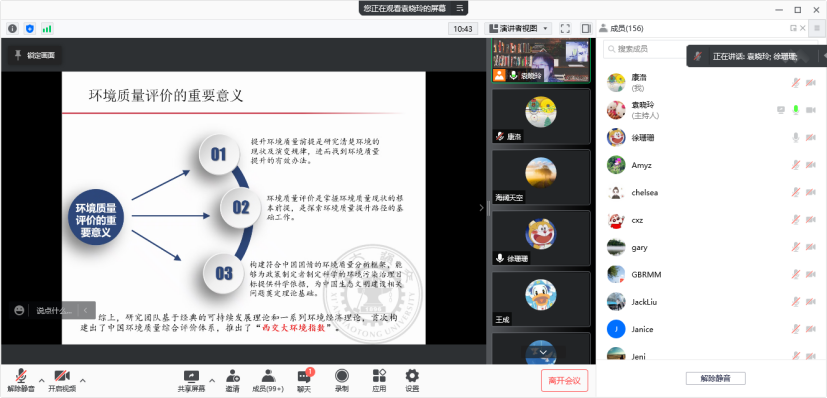Check the green network signal icon

(x=47, y=28)
